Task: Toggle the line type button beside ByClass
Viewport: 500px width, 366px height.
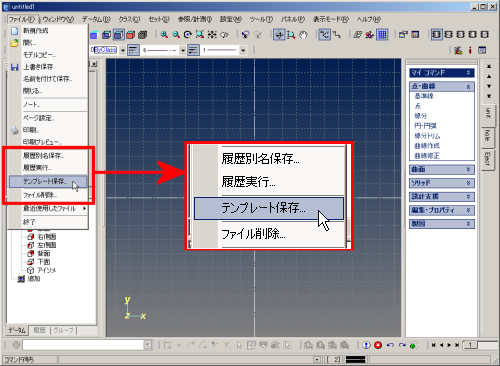Action: pyautogui.click(x=133, y=50)
